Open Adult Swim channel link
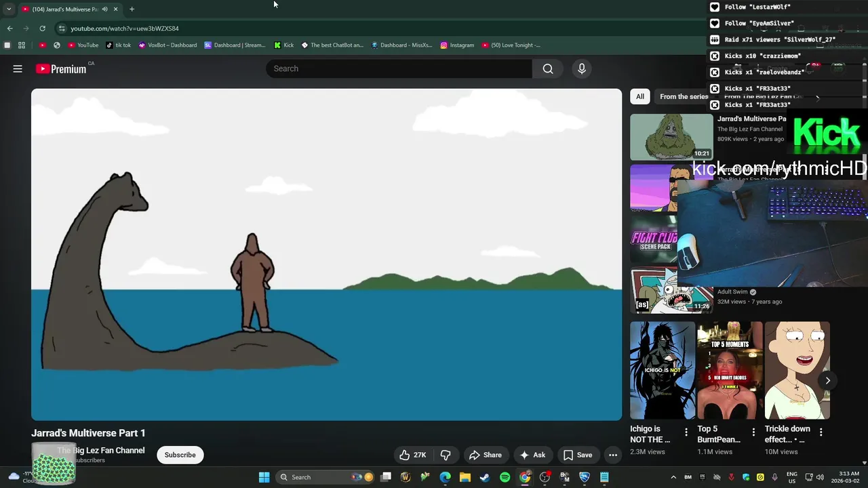 coord(732,292)
